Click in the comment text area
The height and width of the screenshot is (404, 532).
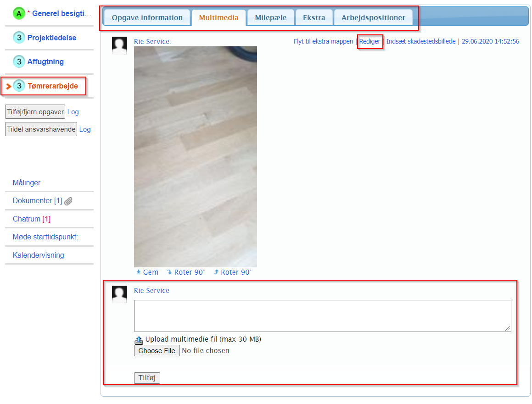pyautogui.click(x=322, y=315)
